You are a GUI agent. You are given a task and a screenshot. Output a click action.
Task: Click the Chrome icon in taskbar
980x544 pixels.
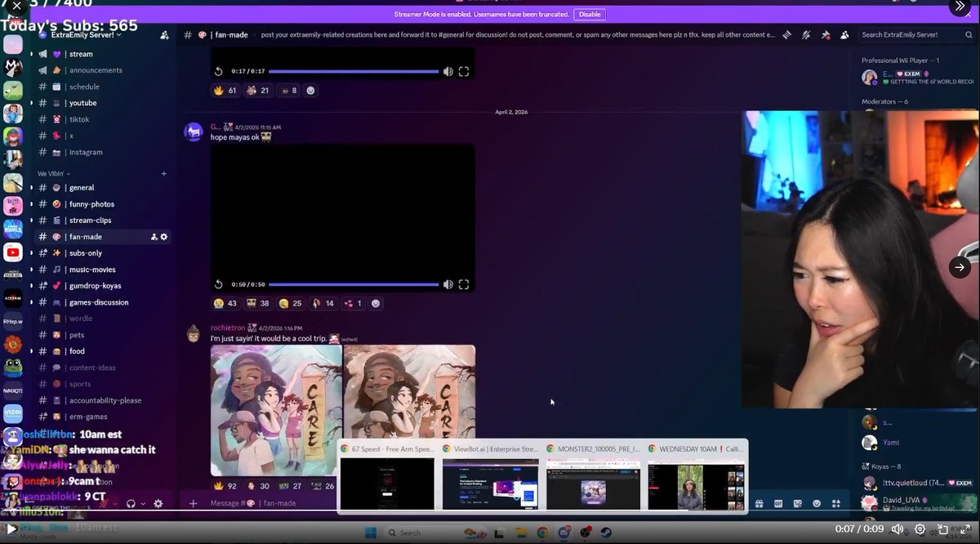[x=542, y=533]
